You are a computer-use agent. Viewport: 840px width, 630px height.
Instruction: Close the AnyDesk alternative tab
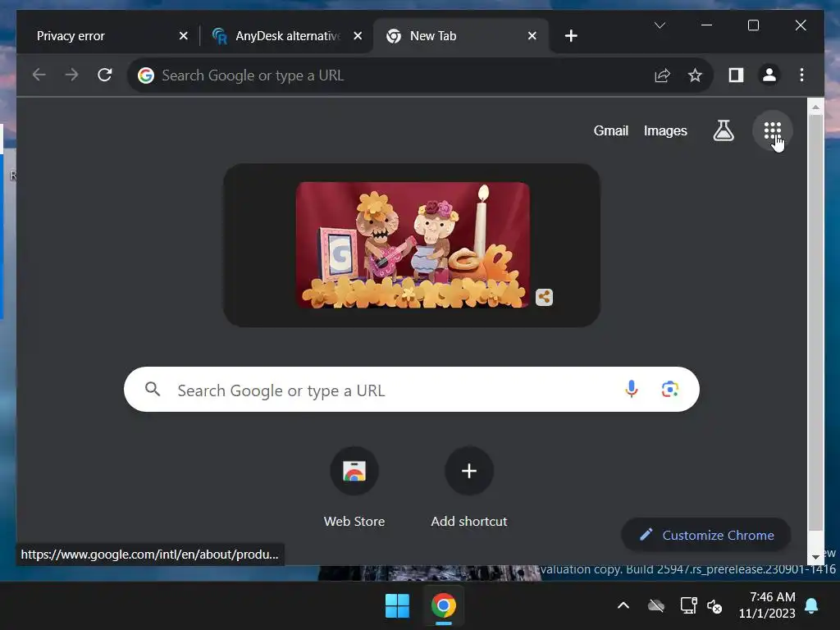(358, 36)
